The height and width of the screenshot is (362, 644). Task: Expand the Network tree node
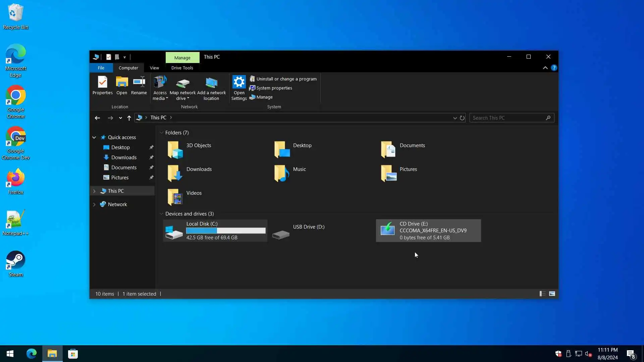coord(94,204)
